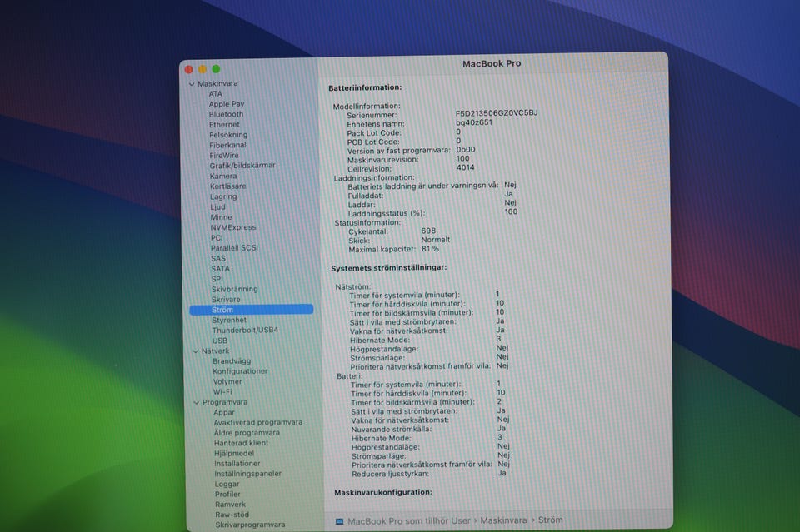800x532 pixels.
Task: Open Apple Pay sidebar item
Action: click(x=227, y=104)
